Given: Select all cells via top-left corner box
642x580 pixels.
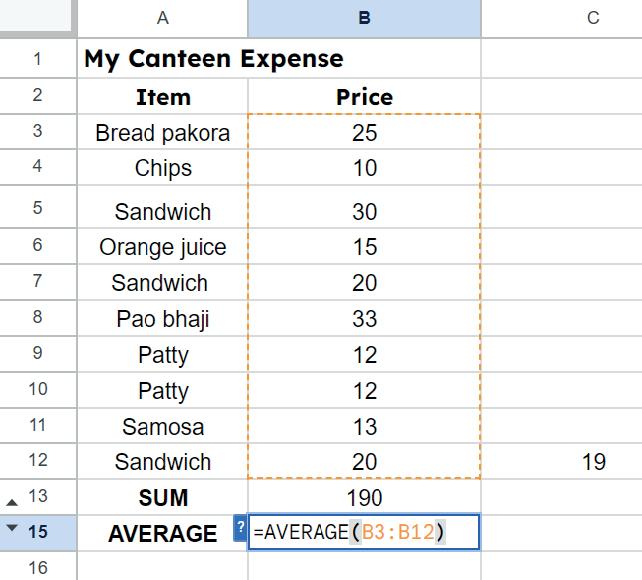Looking at the screenshot, I should [38, 18].
